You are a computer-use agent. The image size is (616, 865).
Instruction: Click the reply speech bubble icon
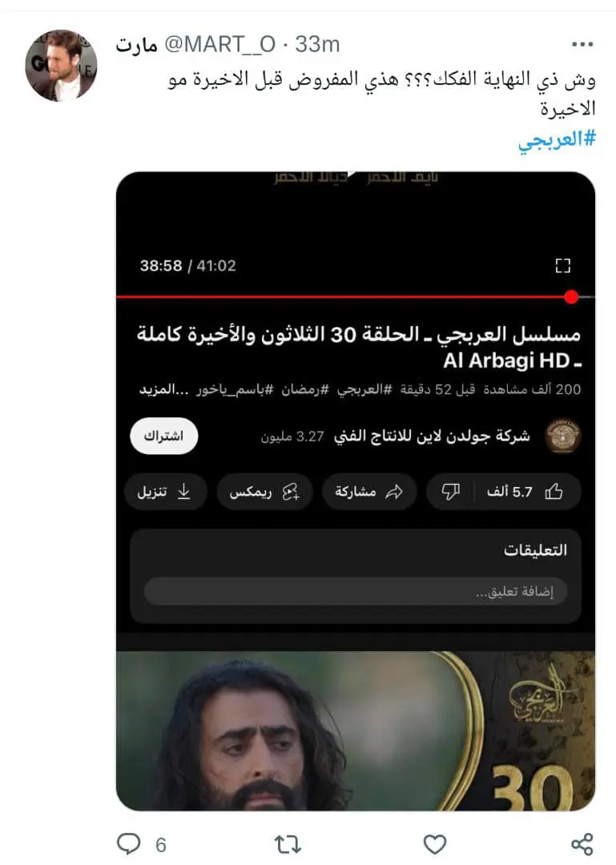click(x=129, y=843)
